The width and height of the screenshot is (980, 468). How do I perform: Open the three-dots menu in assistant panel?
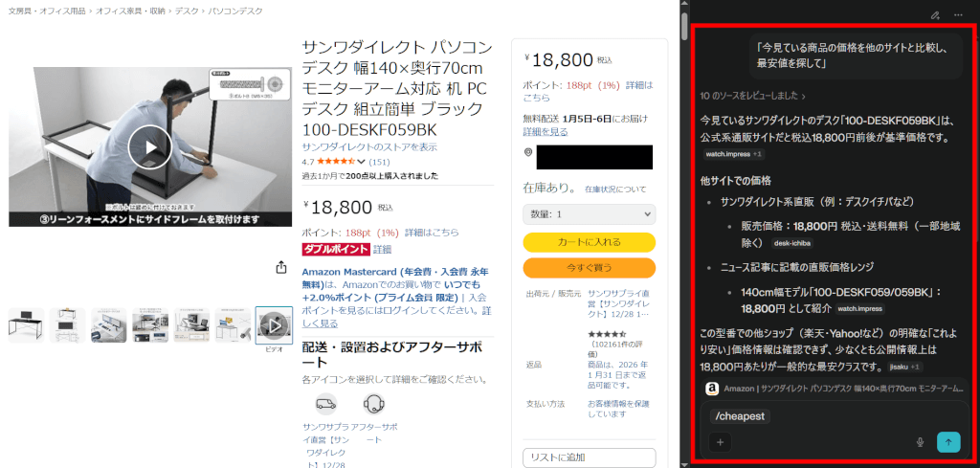click(958, 15)
